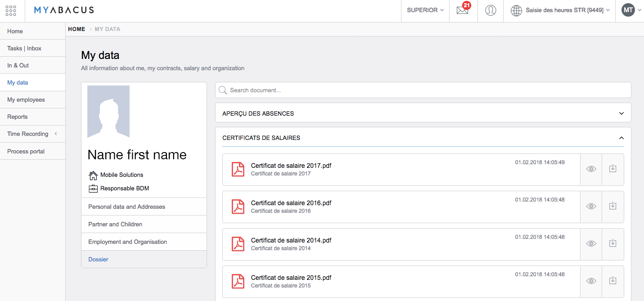The height and width of the screenshot is (301, 644).
Task: Open the SUPERIOR dropdown
Action: [425, 10]
